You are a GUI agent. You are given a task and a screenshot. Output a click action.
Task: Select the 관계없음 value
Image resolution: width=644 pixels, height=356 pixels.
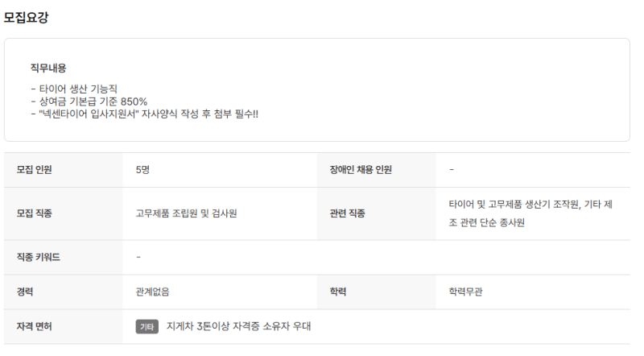click(x=153, y=292)
